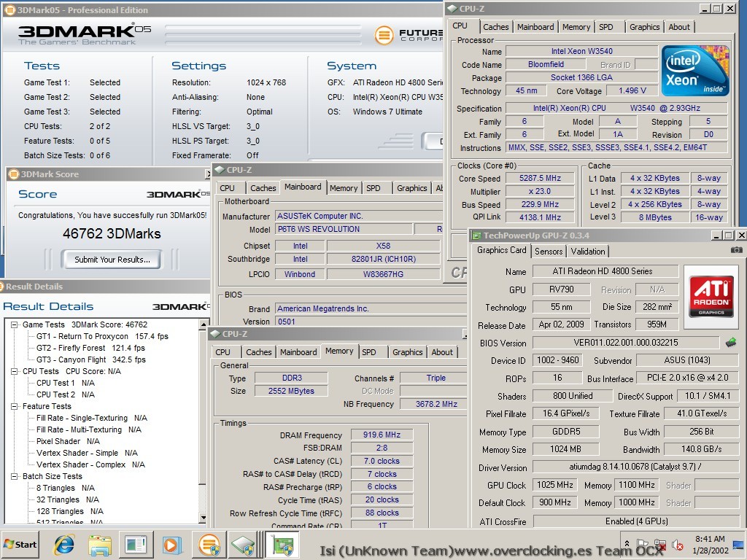Click ATI CrossFire field Enabled (4 GPUs)
Screen dimensions: 747x560
[636, 521]
